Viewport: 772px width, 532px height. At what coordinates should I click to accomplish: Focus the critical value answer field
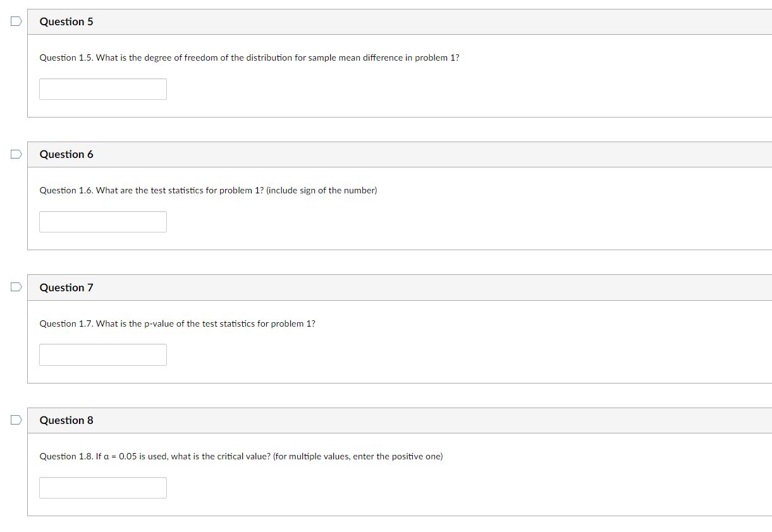103,487
